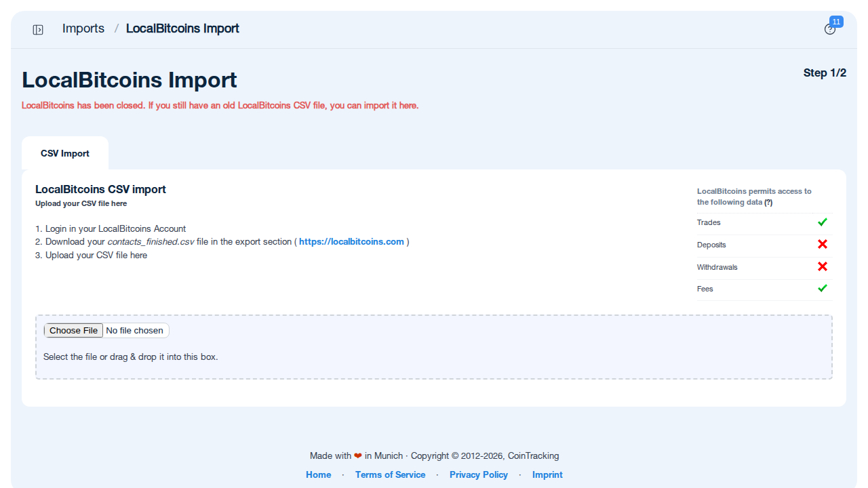This screenshot has height=488, width=868.
Task: Click the green checkmark next to Trades
Action: 823,222
